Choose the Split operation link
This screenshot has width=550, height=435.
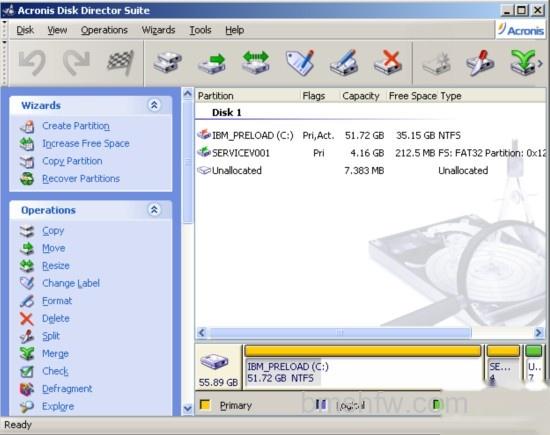tap(51, 336)
